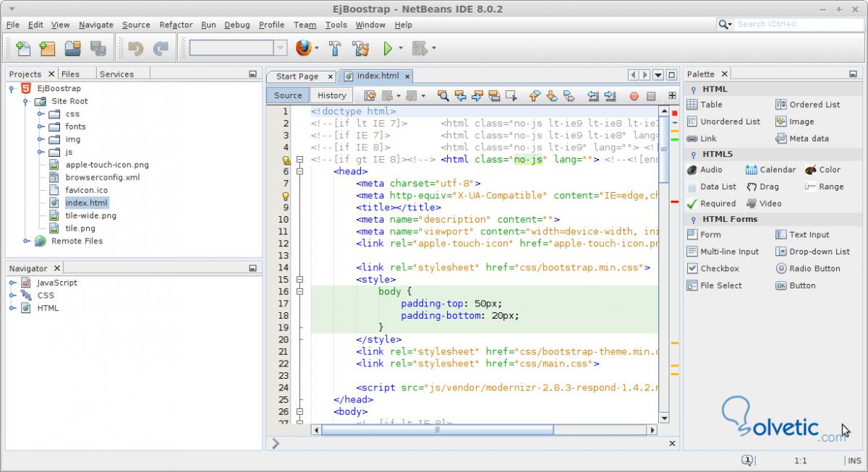Open the Refactor menu

pyautogui.click(x=176, y=25)
